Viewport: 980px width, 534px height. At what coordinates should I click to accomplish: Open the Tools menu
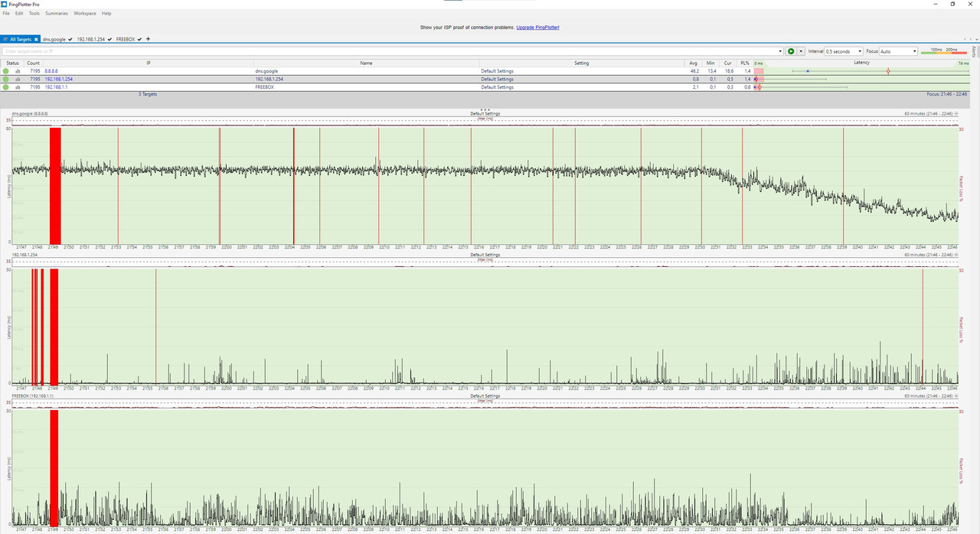pyautogui.click(x=34, y=13)
